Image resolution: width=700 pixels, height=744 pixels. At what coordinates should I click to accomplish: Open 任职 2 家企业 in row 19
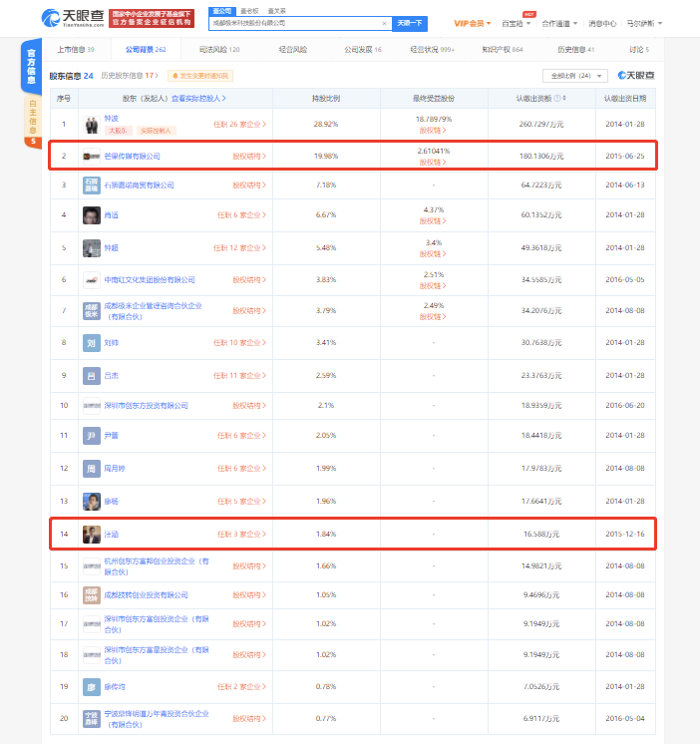coord(241,686)
